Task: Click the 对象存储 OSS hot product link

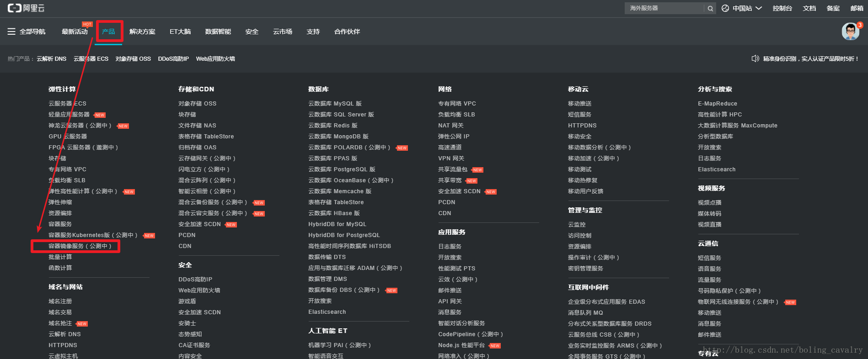Action: 133,59
